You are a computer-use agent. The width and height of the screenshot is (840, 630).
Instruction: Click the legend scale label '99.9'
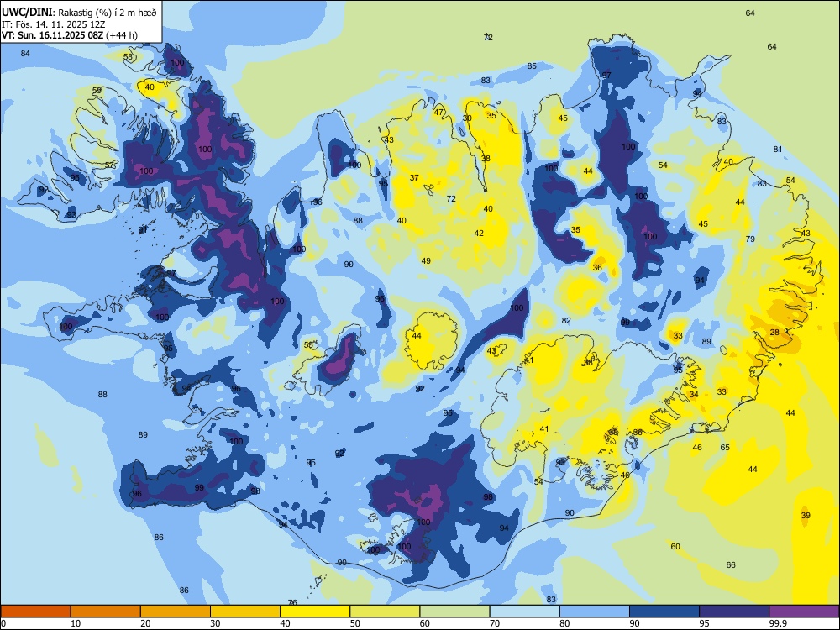[777, 623]
